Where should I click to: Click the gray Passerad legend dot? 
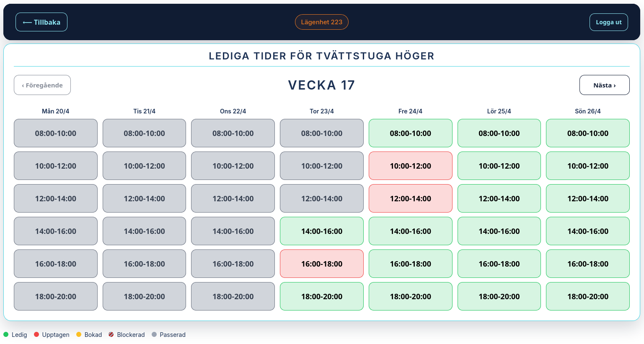tap(154, 334)
